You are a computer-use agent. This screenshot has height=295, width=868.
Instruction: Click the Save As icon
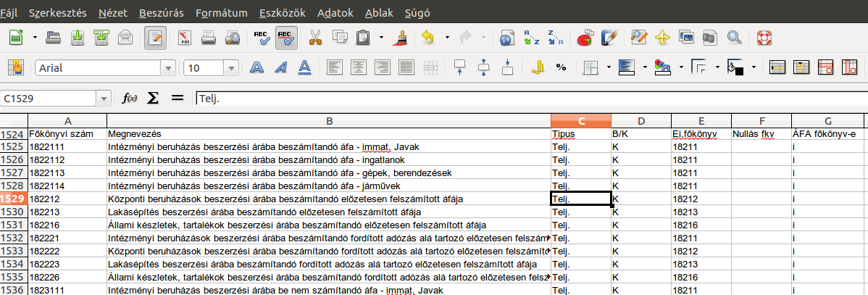pos(102,38)
